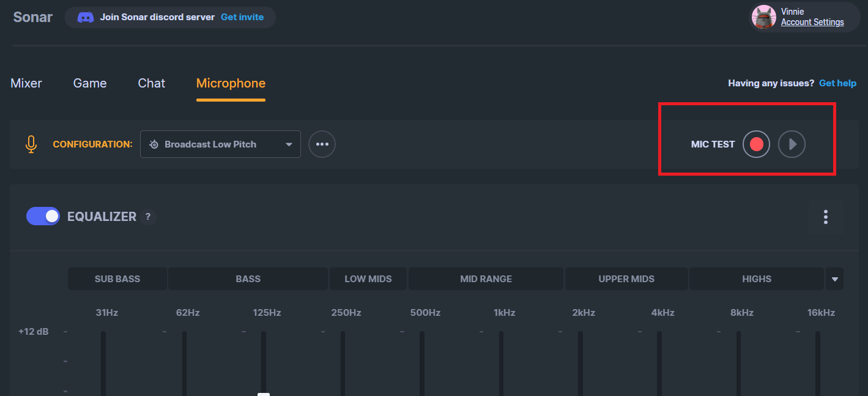868x396 pixels.
Task: Adjust the 125Hz equalizer slider handle
Action: coord(264,394)
